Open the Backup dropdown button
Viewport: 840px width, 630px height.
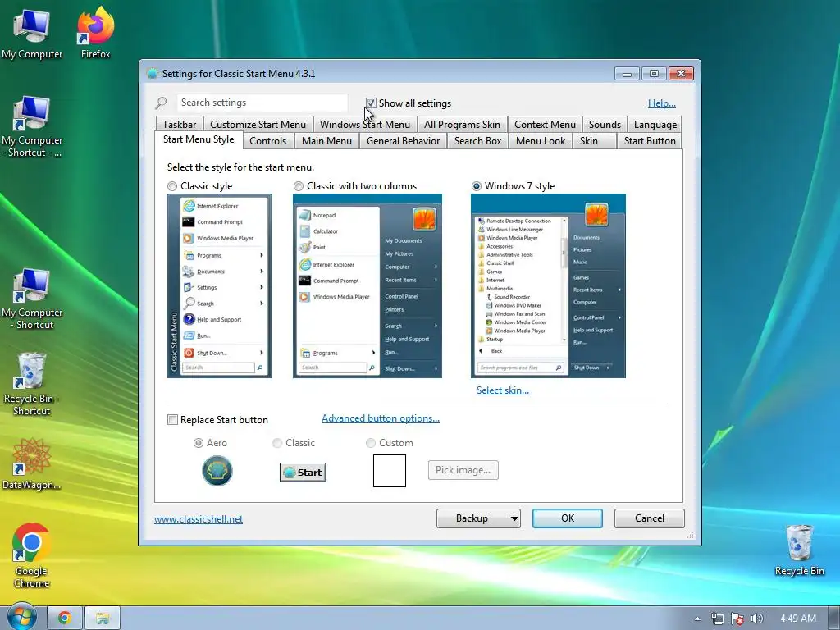tap(478, 518)
